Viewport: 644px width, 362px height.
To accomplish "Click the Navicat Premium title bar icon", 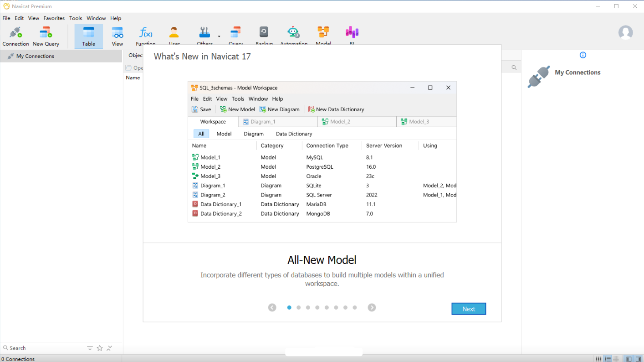I will click(6, 6).
